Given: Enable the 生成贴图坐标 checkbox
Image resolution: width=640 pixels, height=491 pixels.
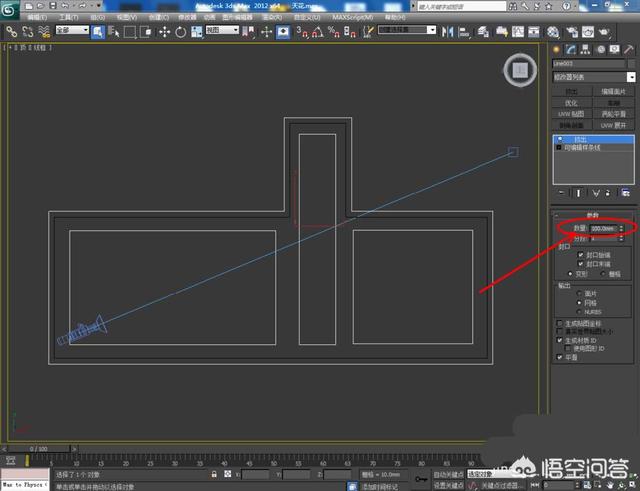Looking at the screenshot, I should click(x=560, y=323).
